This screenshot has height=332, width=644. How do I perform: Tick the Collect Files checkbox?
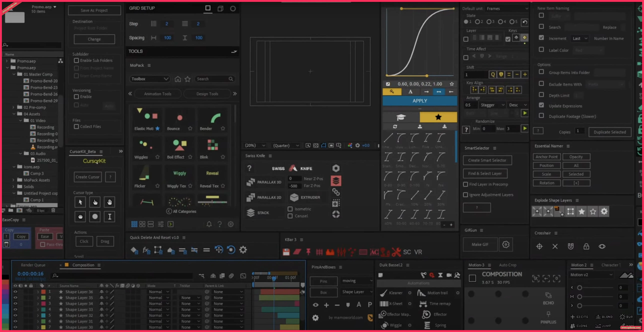(x=76, y=127)
